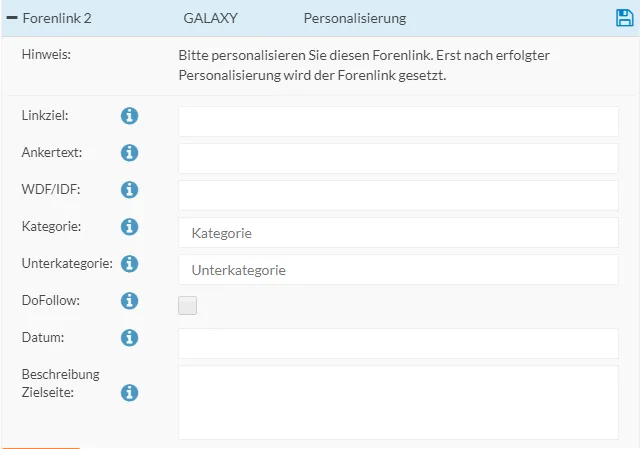Open the Kategorie info icon
The image size is (642, 449).
point(129,227)
